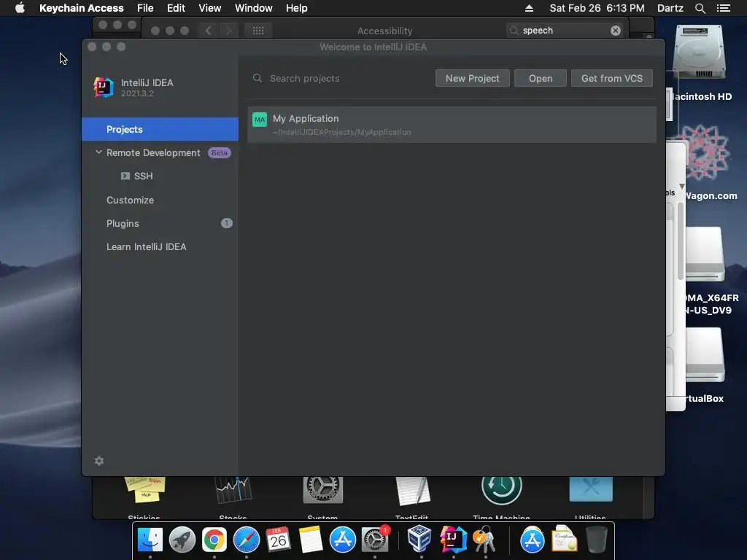Launch Safari from the Dock
The width and height of the screenshot is (747, 560).
[247, 540]
